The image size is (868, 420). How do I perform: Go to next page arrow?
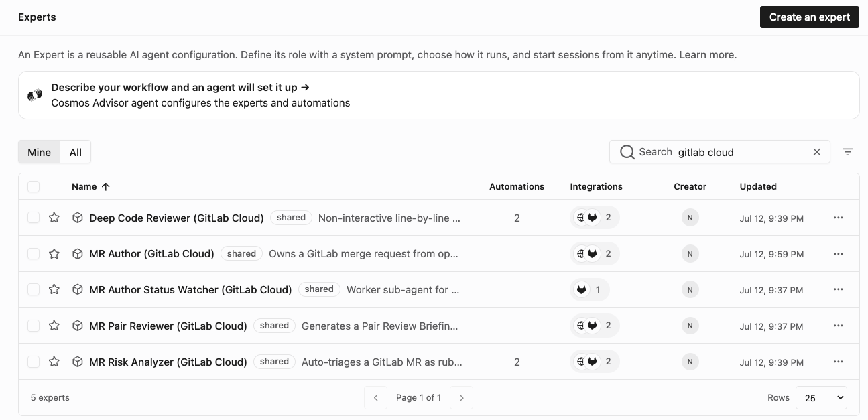click(461, 397)
